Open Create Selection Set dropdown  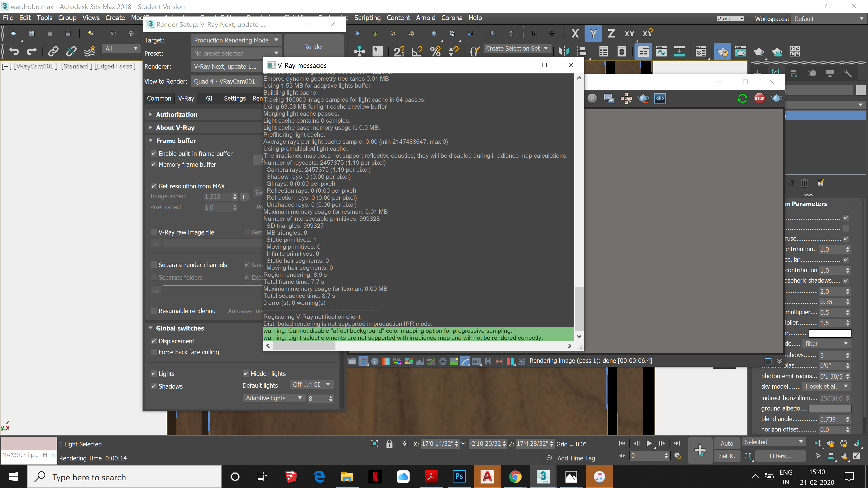click(x=517, y=49)
